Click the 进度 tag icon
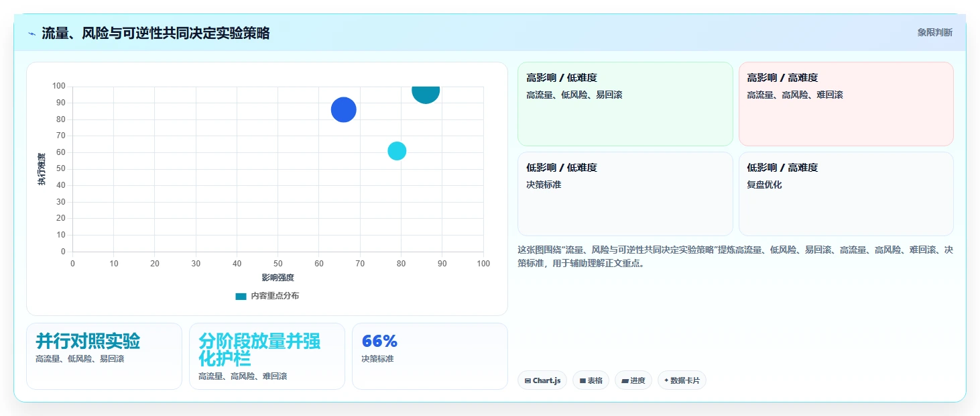 pyautogui.click(x=625, y=381)
